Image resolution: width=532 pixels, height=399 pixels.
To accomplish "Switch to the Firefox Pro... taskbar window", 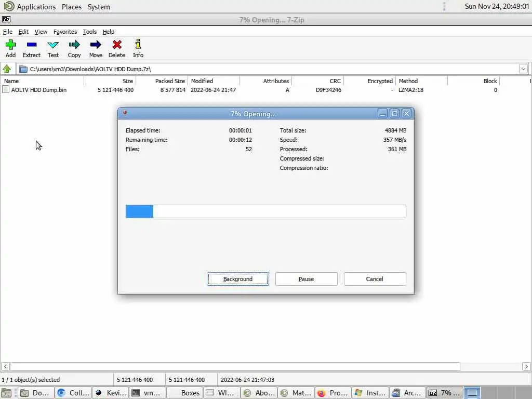I will 333,393.
